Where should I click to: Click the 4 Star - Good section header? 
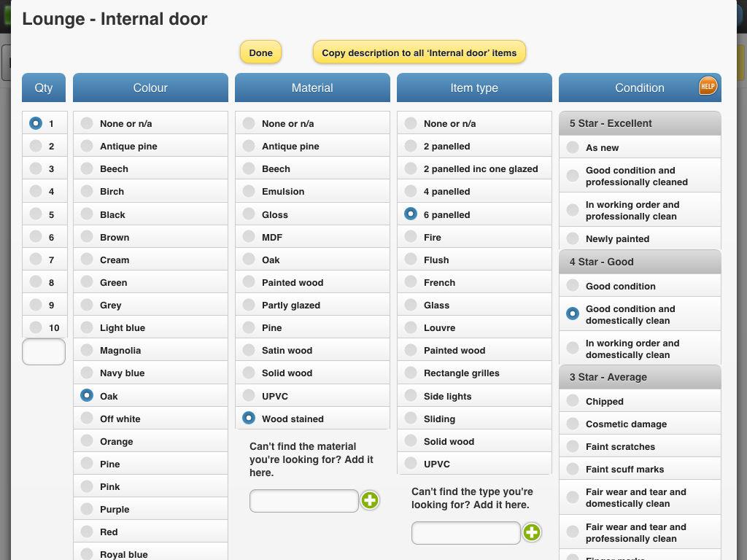click(640, 262)
